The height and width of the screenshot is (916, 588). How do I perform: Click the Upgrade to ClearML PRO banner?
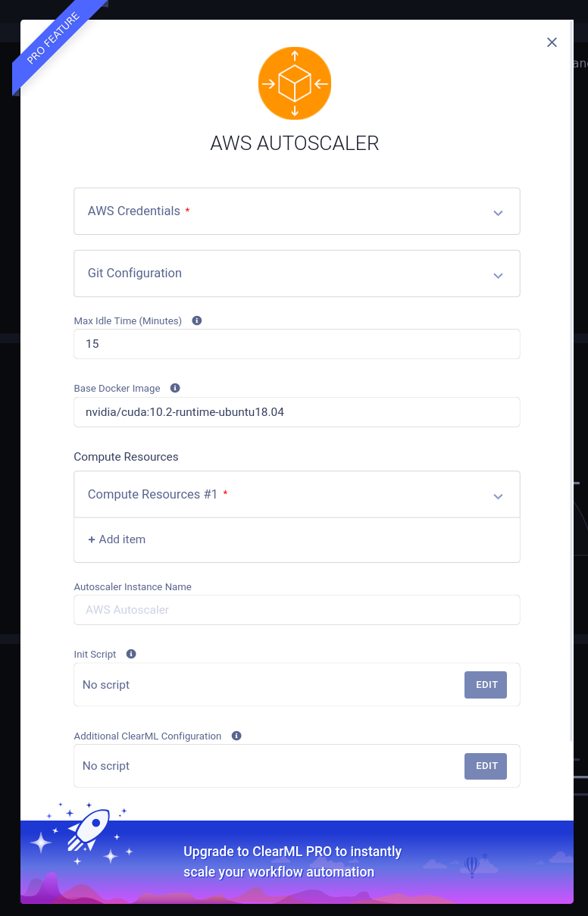click(297, 862)
